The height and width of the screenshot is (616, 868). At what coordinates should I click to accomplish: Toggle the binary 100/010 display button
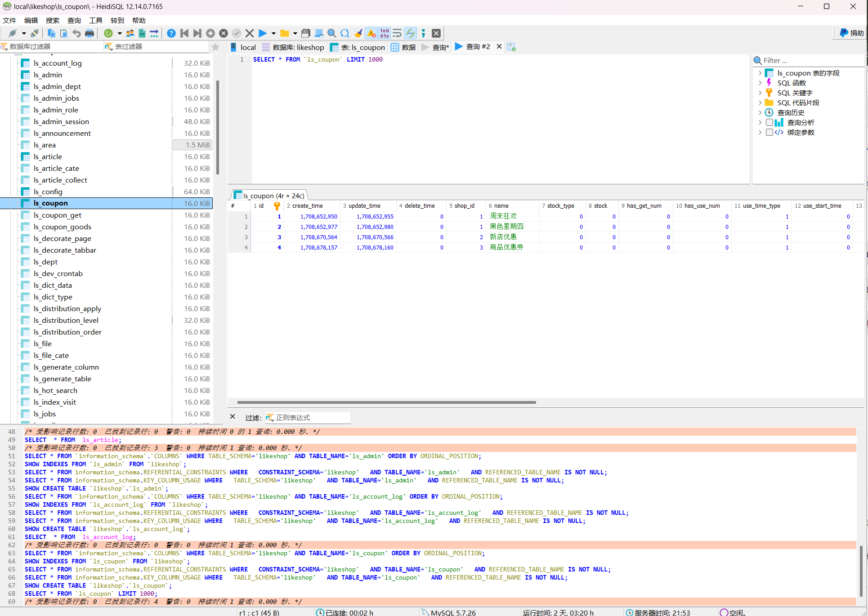[385, 33]
